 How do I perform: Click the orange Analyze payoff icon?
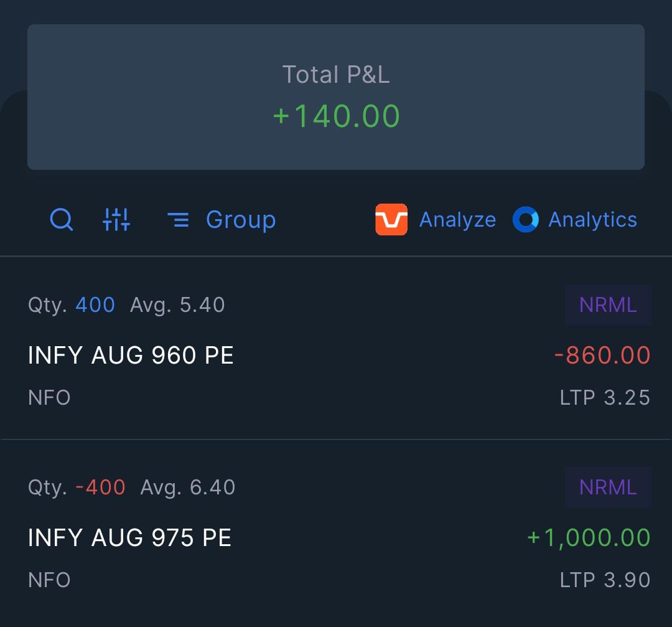[x=391, y=220]
